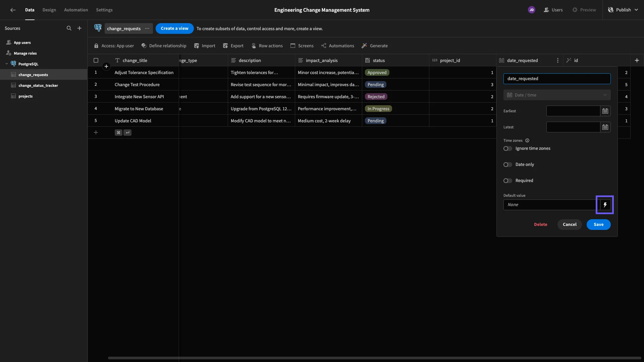Enable the Required switch

pos(507,181)
